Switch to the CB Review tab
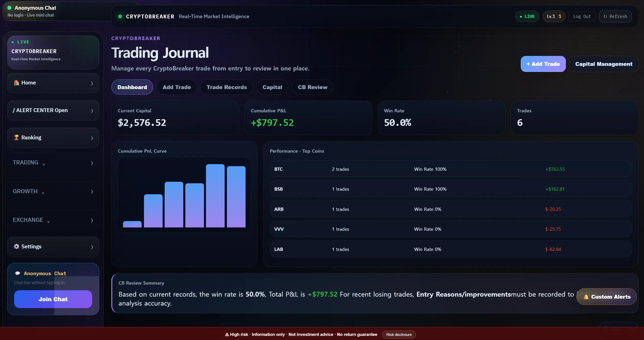 pos(312,87)
